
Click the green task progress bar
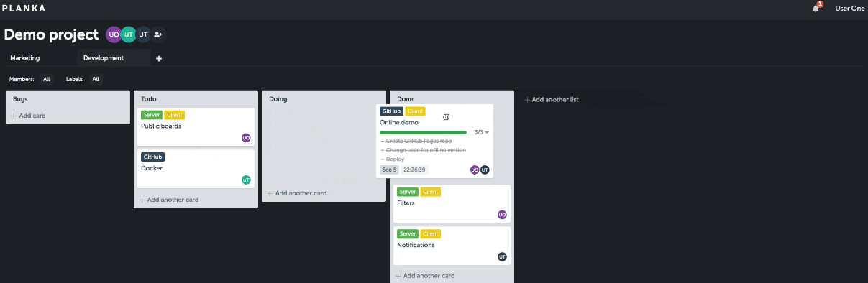click(423, 132)
